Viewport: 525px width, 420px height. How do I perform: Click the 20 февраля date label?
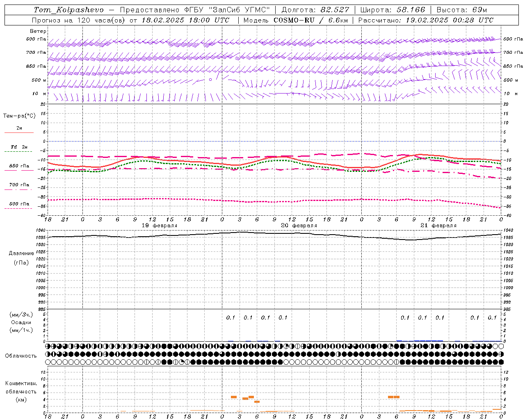[299, 226]
